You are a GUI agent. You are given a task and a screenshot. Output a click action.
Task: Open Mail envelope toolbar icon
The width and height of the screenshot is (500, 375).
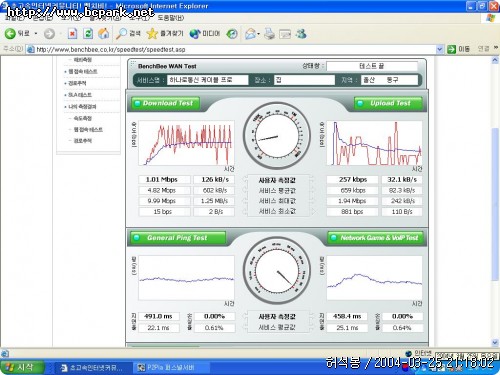coord(250,34)
